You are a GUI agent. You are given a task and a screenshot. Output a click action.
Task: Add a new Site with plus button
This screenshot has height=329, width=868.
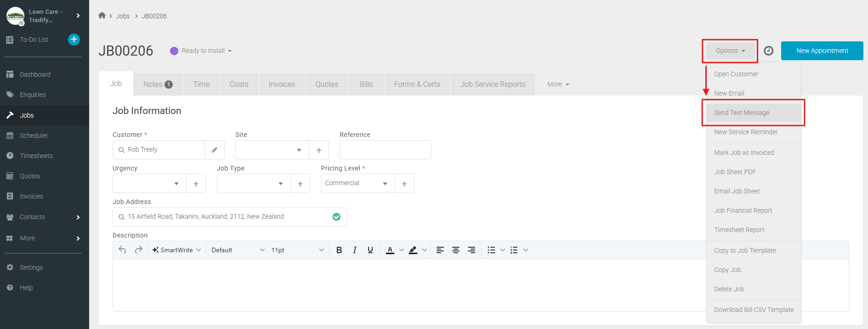pos(319,150)
